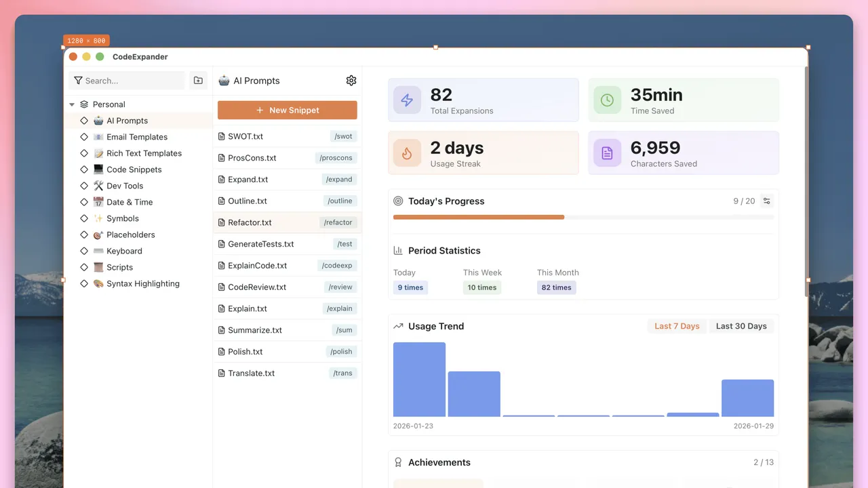This screenshot has width=868, height=488.
Task: Click the new folder icon beside search
Action: (198, 81)
